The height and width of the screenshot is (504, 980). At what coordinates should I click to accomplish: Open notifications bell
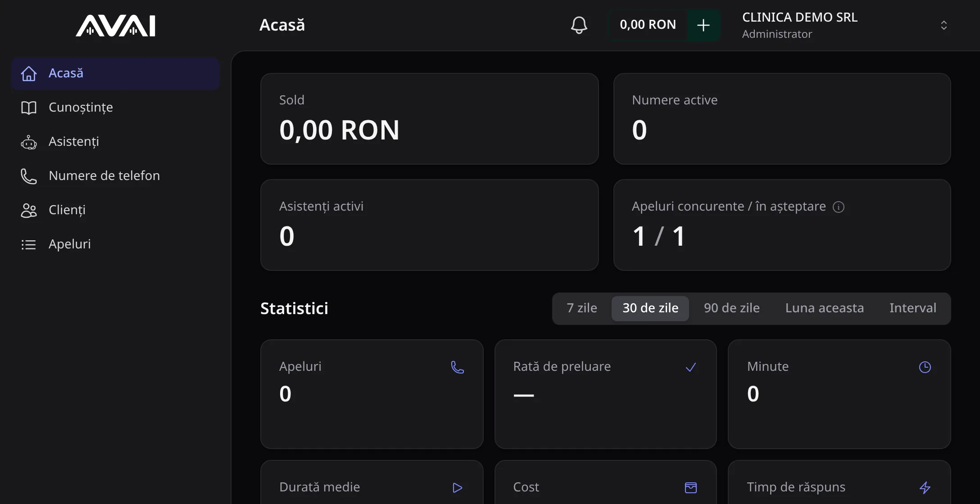point(579,25)
